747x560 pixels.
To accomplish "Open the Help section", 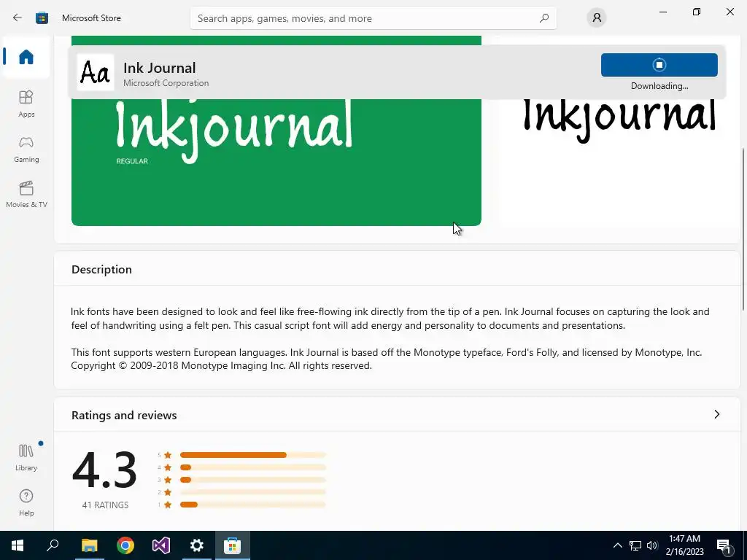I will tap(26, 503).
